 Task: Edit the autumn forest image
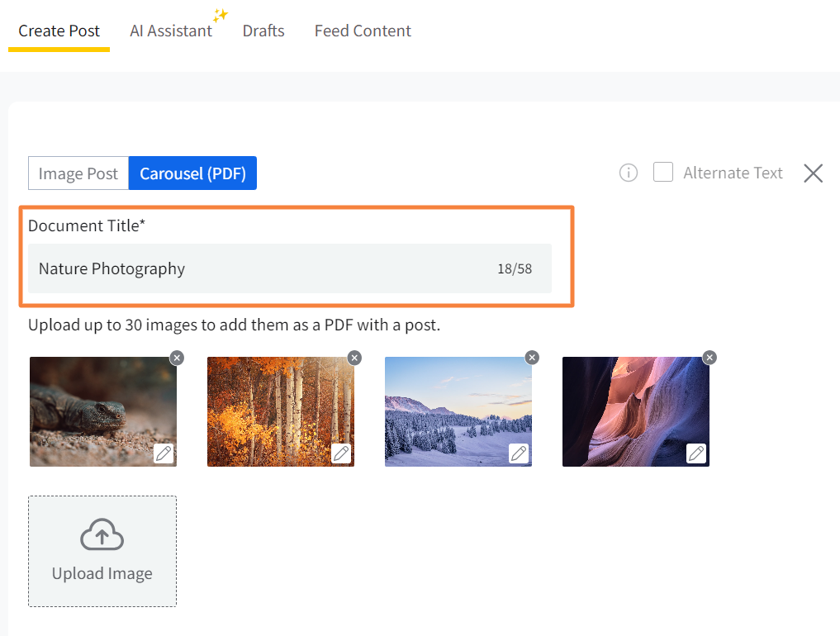[x=341, y=453]
